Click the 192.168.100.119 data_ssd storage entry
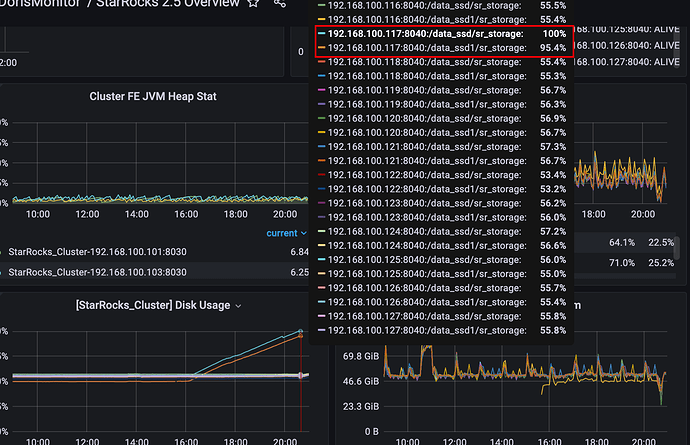This screenshot has height=445, width=690. pyautogui.click(x=442, y=90)
